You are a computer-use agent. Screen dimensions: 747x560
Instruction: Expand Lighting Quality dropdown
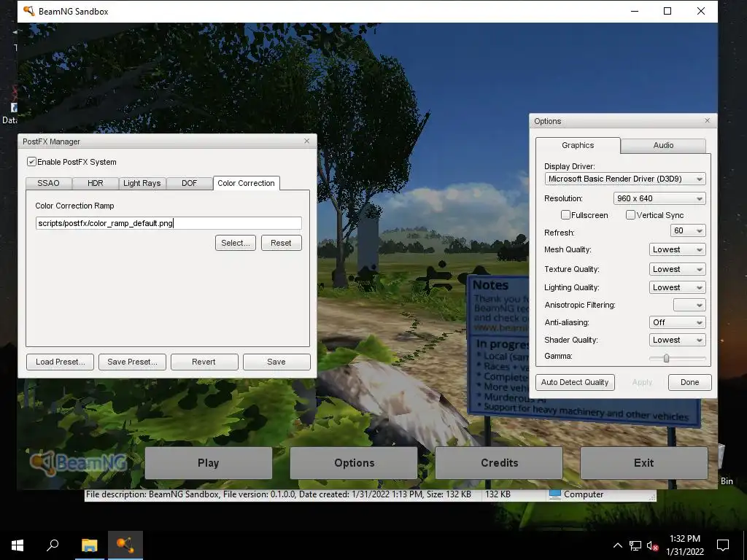pos(678,287)
